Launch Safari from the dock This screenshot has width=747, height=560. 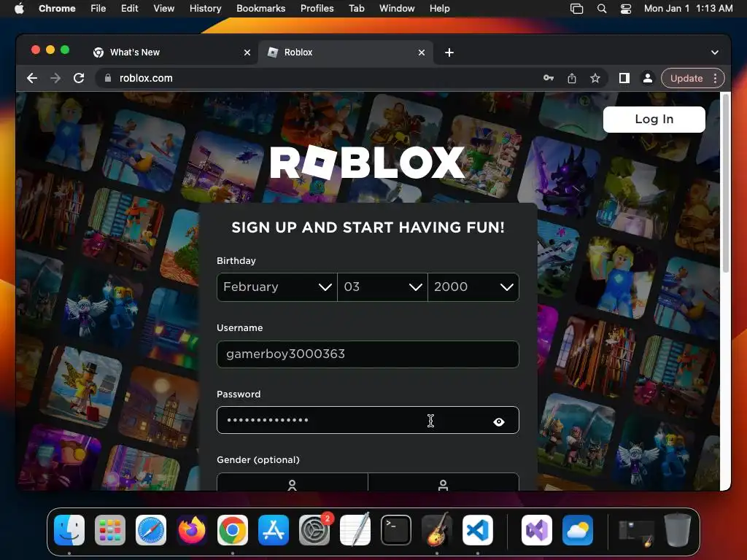(151, 530)
